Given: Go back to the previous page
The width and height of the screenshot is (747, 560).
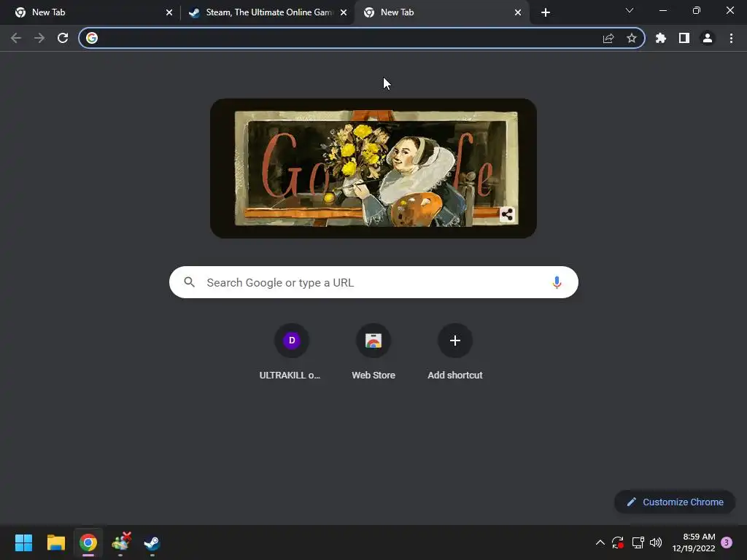Looking at the screenshot, I should click(16, 38).
